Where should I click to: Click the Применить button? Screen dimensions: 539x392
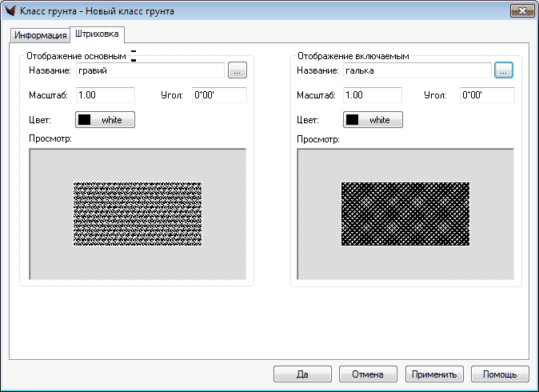pyautogui.click(x=434, y=374)
